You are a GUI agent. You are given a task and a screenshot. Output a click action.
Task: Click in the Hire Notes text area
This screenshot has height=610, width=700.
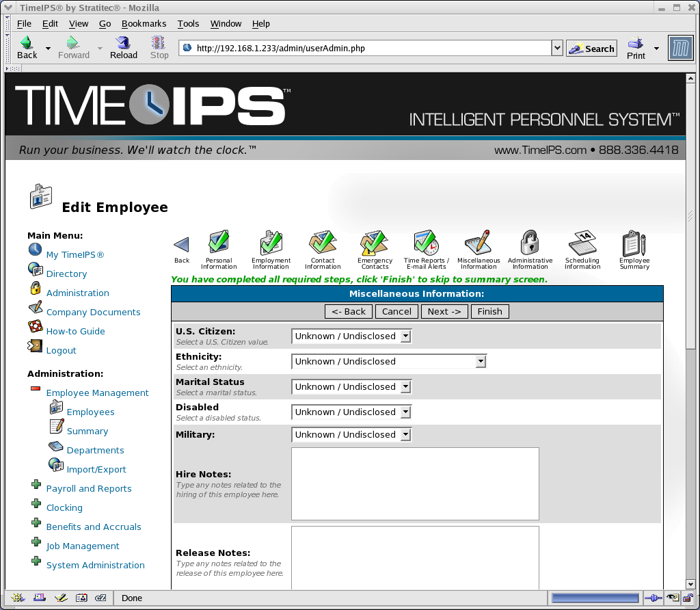(x=415, y=484)
